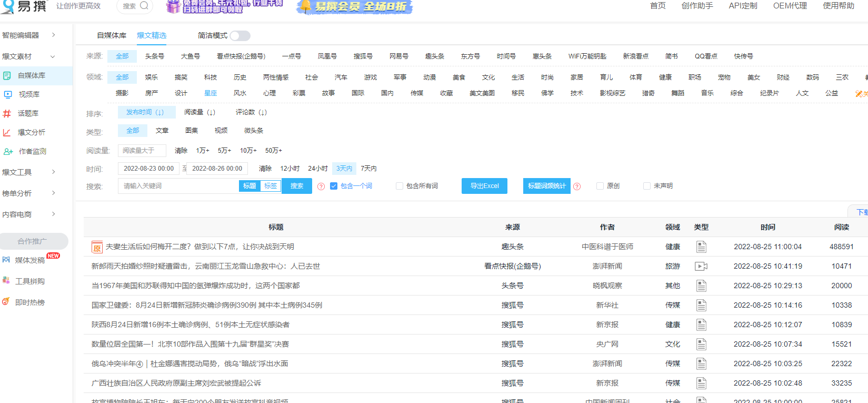868x403 pixels.
Task: Open OEM代理 in top navigation
Action: [790, 6]
